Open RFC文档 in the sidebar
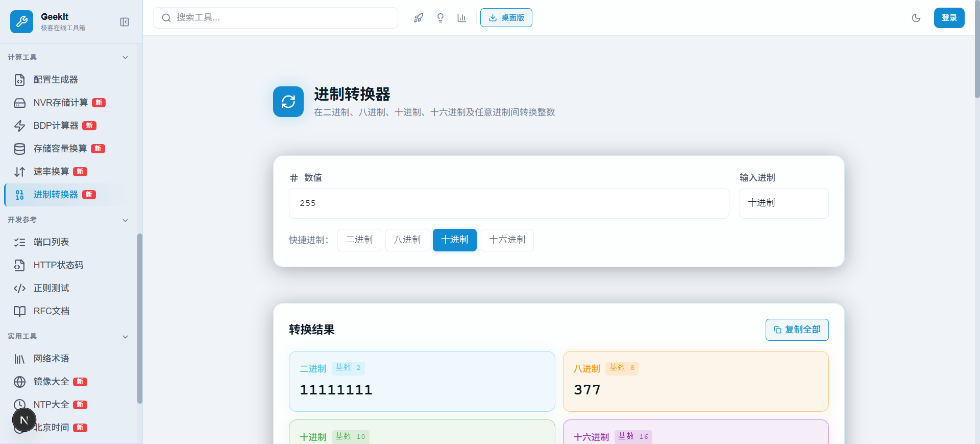 pyautogui.click(x=67, y=311)
